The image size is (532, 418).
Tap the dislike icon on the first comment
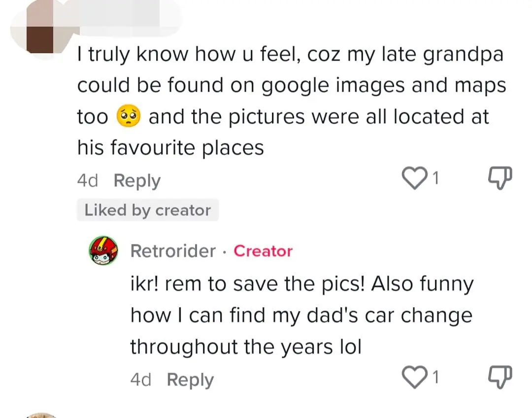pos(499,178)
